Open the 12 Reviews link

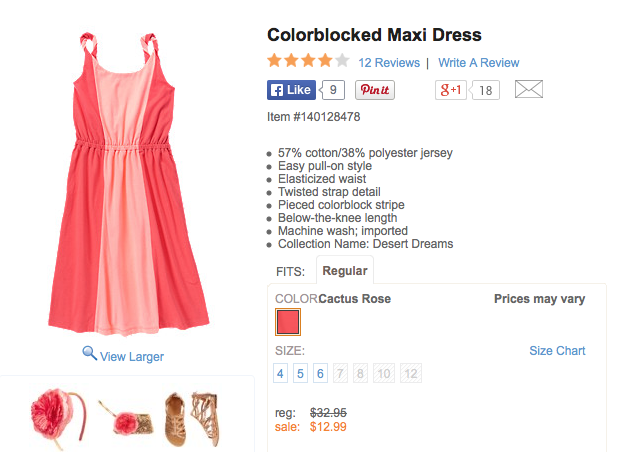tap(389, 62)
